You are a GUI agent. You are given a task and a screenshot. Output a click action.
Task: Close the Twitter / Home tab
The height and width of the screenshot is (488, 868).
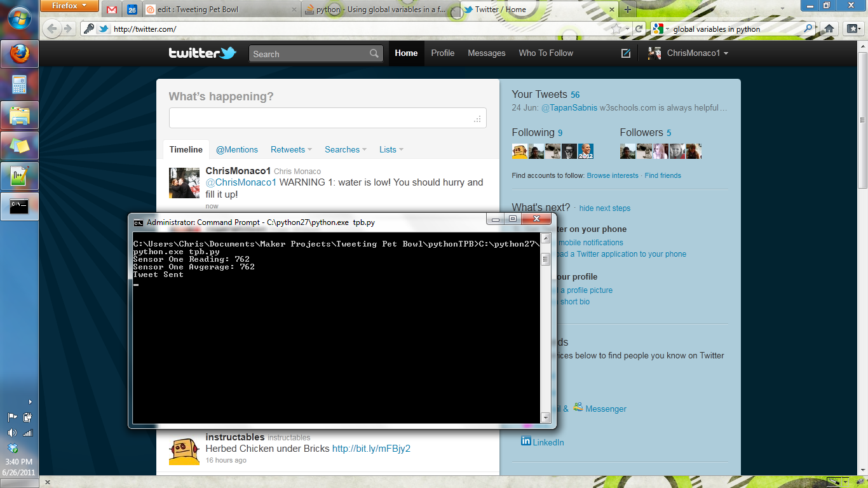click(x=612, y=10)
